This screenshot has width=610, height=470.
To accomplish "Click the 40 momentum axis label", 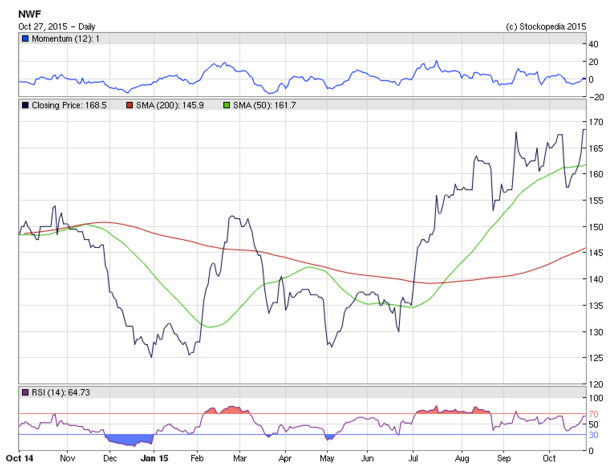I will [593, 44].
